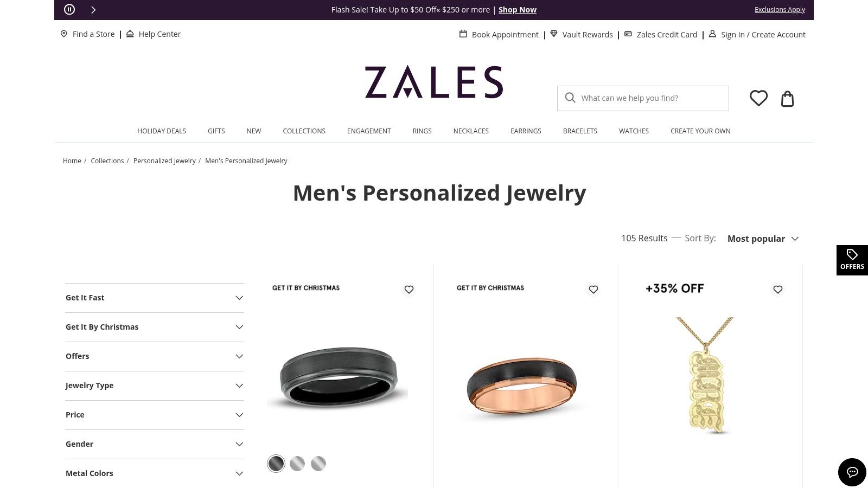The image size is (868, 488).
Task: Open the Shop Now flash sale link
Action: coord(517,9)
